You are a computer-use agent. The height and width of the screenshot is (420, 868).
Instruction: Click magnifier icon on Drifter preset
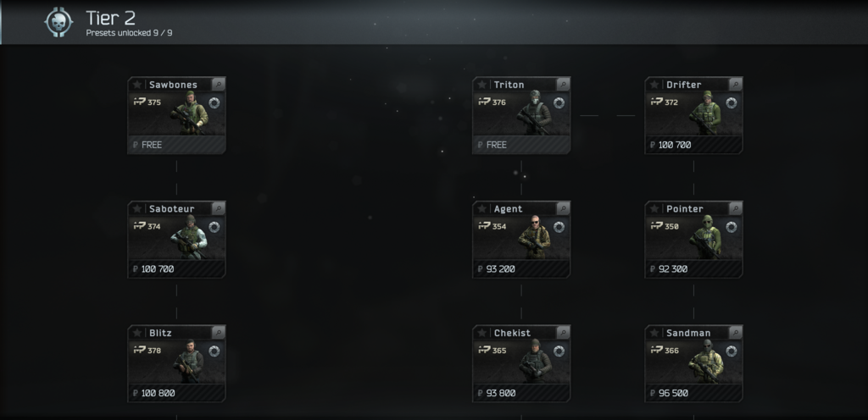coord(736,85)
